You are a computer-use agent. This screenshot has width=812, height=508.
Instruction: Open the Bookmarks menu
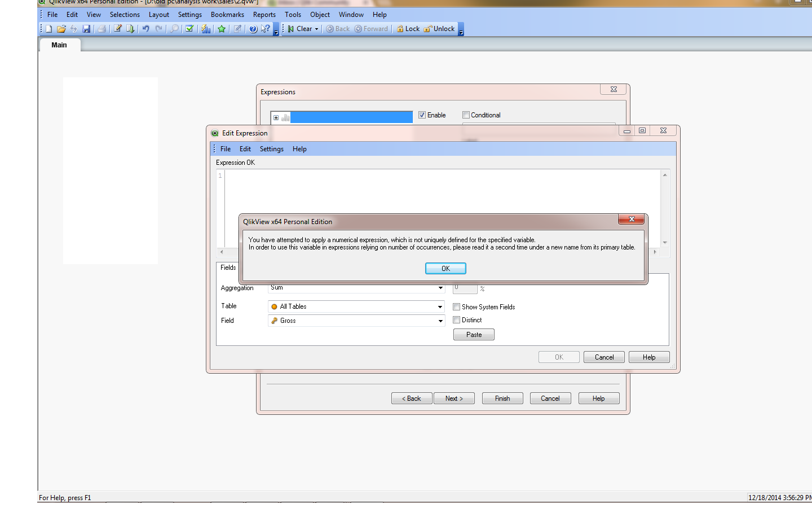click(227, 15)
